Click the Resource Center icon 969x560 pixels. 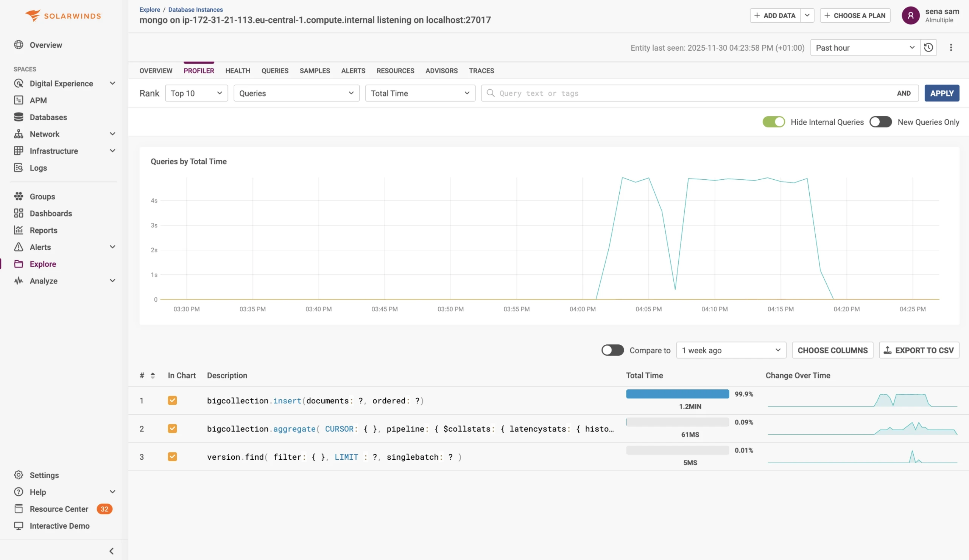coord(19,509)
